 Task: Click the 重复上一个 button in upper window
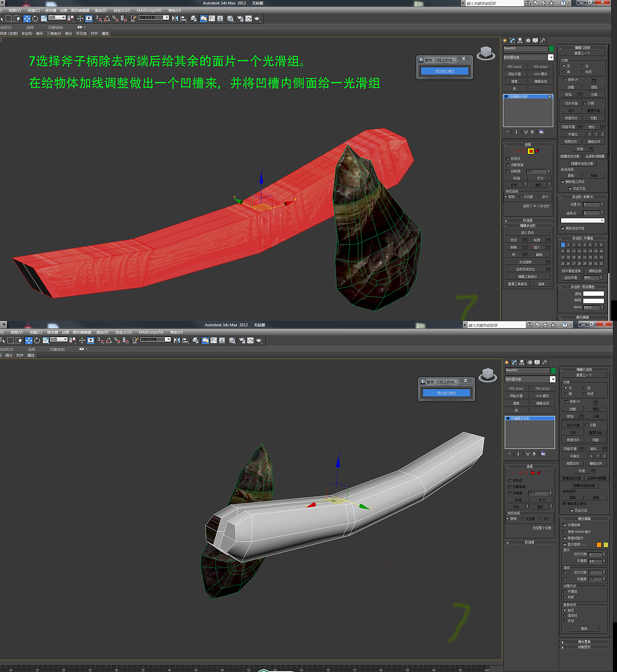(582, 53)
